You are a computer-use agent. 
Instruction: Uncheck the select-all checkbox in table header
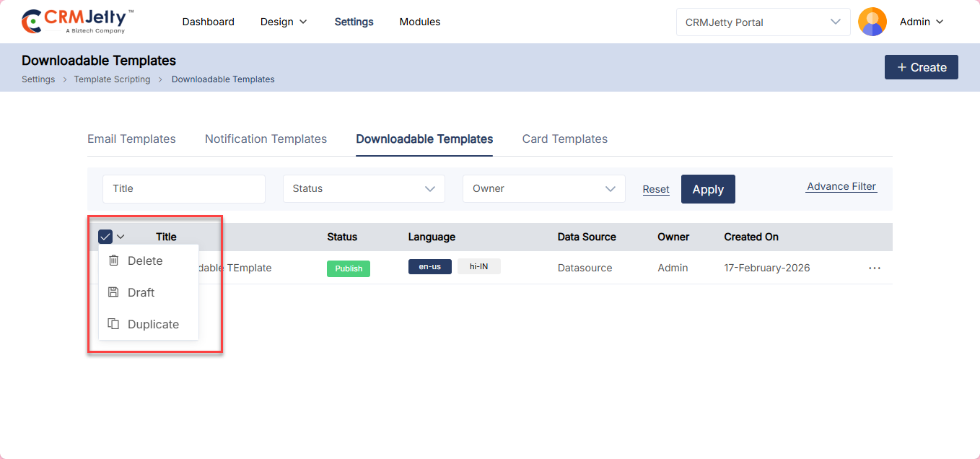pyautogui.click(x=105, y=237)
